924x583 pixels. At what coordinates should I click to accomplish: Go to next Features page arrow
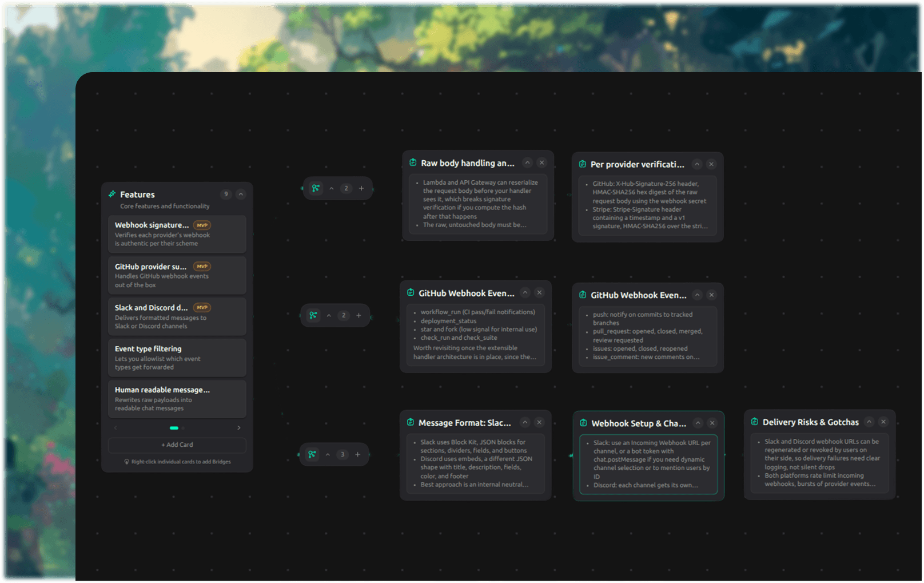point(239,428)
